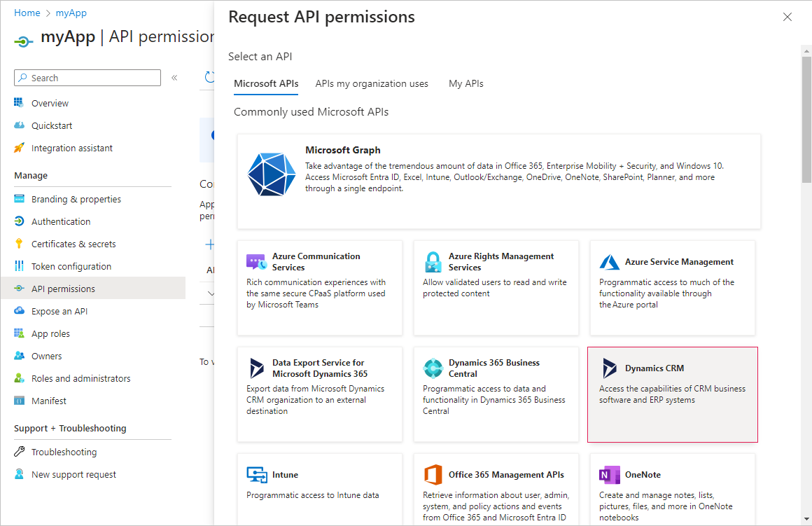Close the Request API permissions panel
Image resolution: width=812 pixels, height=526 pixels.
tap(787, 17)
